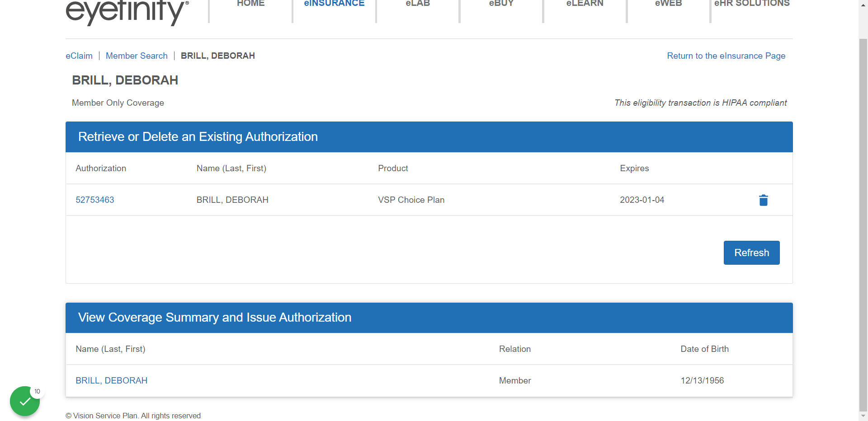The width and height of the screenshot is (868, 421).
Task: Click BRILL, DEBORAH name in authorization row
Action: tap(232, 200)
